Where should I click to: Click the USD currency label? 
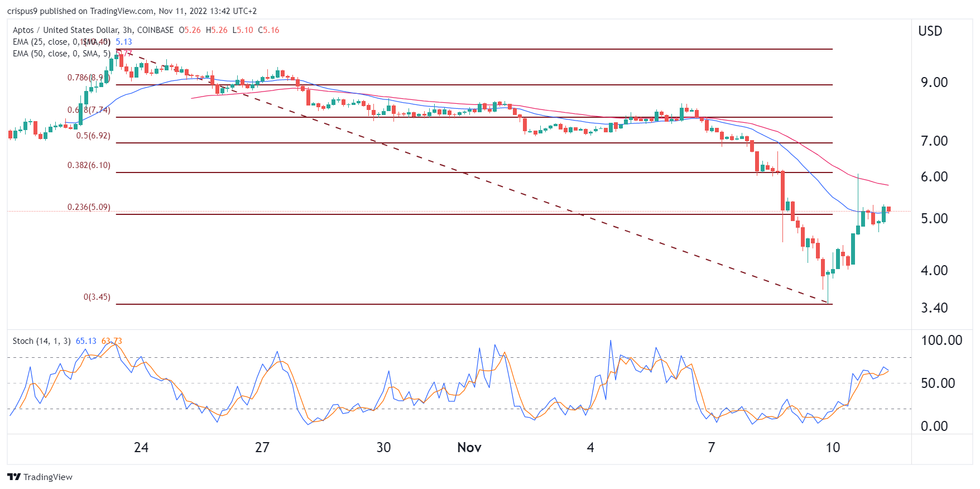tap(930, 31)
